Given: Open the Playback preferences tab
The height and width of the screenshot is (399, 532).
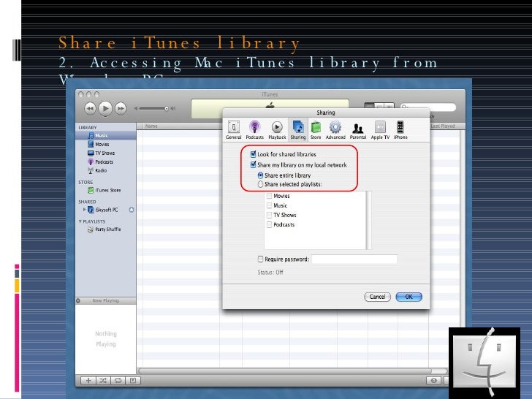Looking at the screenshot, I should point(277,129).
